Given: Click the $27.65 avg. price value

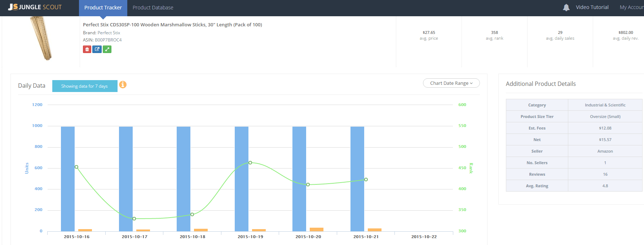Looking at the screenshot, I should click(x=429, y=32).
